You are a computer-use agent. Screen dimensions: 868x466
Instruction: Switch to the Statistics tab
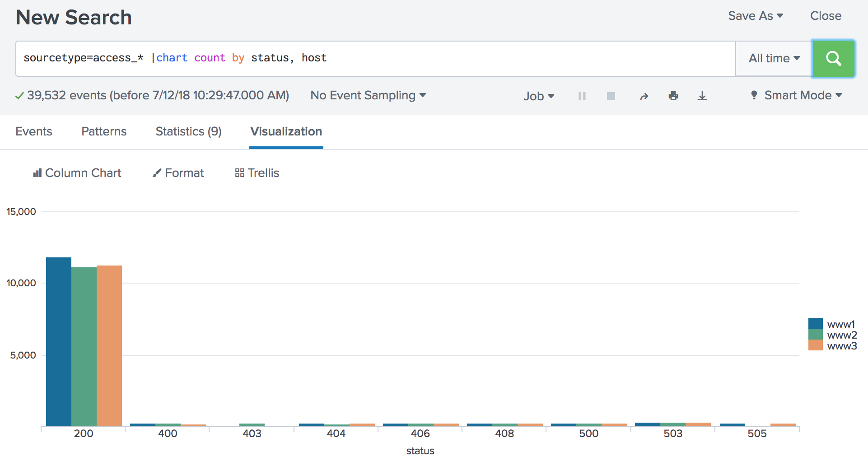[188, 131]
